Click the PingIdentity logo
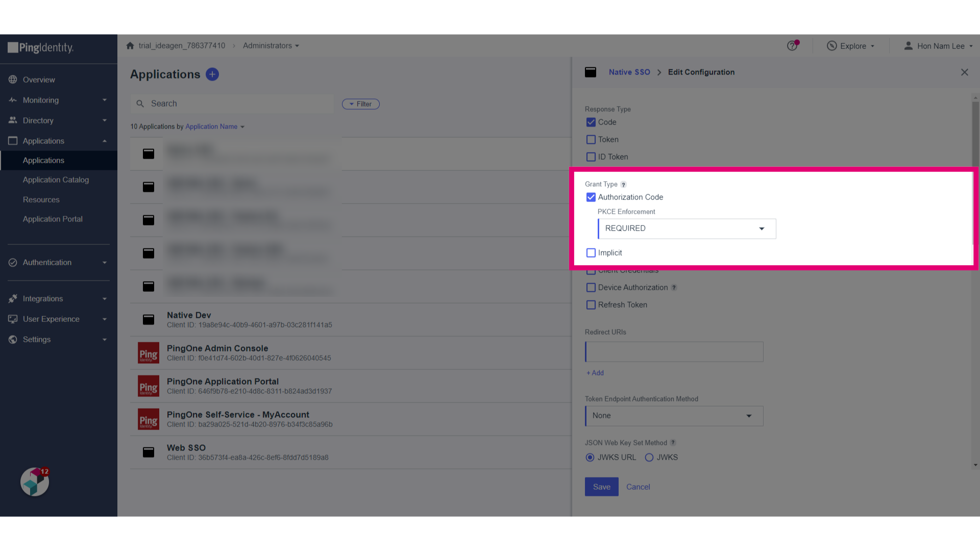The image size is (980, 551). (41, 48)
